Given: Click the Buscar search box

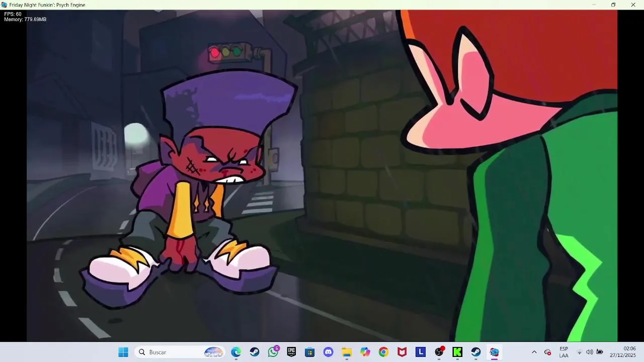Looking at the screenshot, I should (x=180, y=352).
